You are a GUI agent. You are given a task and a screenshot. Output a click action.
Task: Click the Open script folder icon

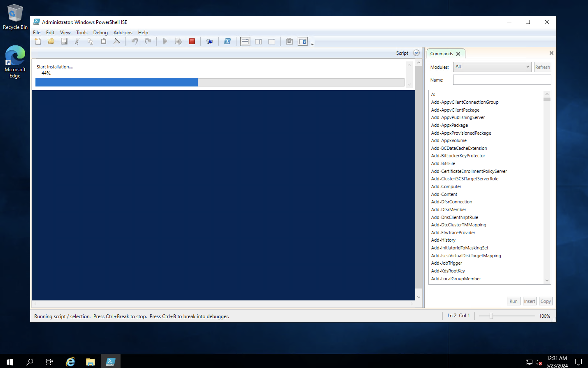[51, 41]
